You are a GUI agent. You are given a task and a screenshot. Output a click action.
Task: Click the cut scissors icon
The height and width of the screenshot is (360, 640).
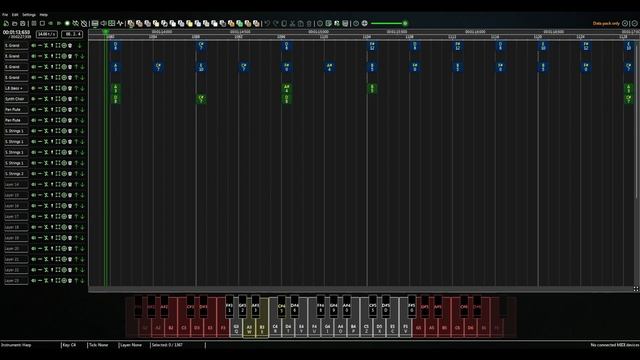pos(292,24)
